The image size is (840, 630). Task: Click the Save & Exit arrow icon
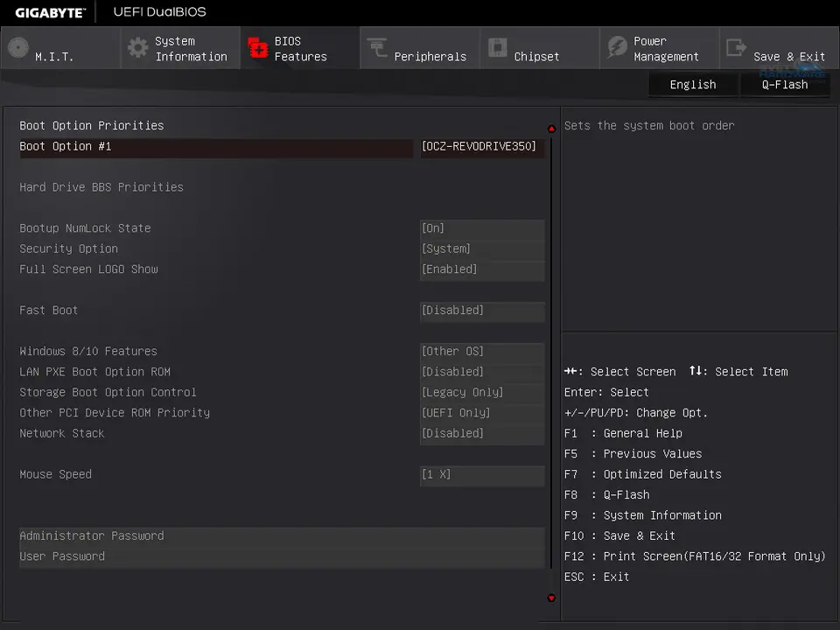(737, 48)
